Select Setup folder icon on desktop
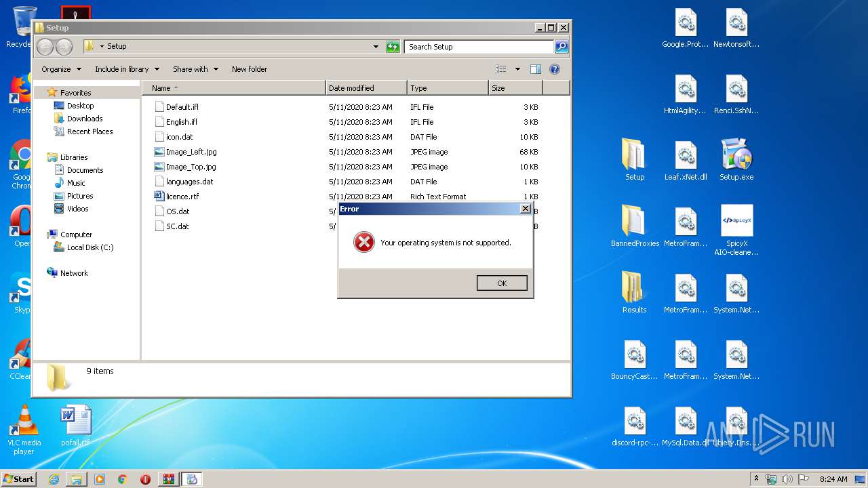Screen dimensions: 868x488 tap(634, 160)
